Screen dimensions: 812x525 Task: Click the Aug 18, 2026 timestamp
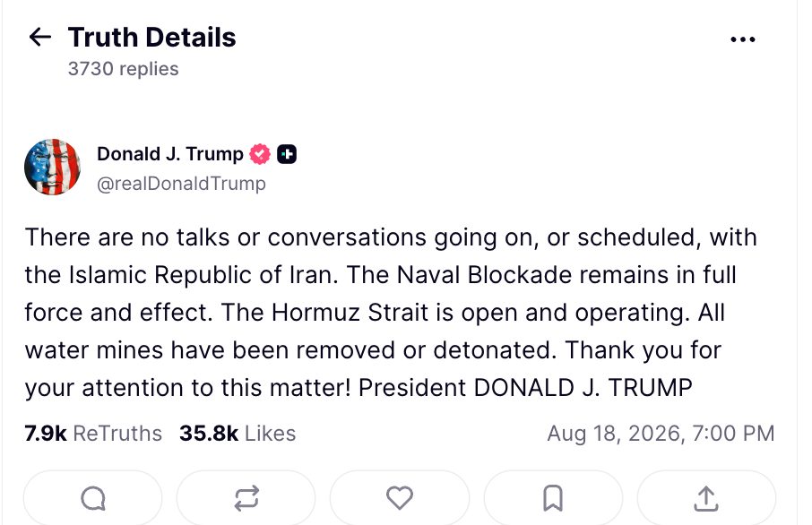pos(661,434)
